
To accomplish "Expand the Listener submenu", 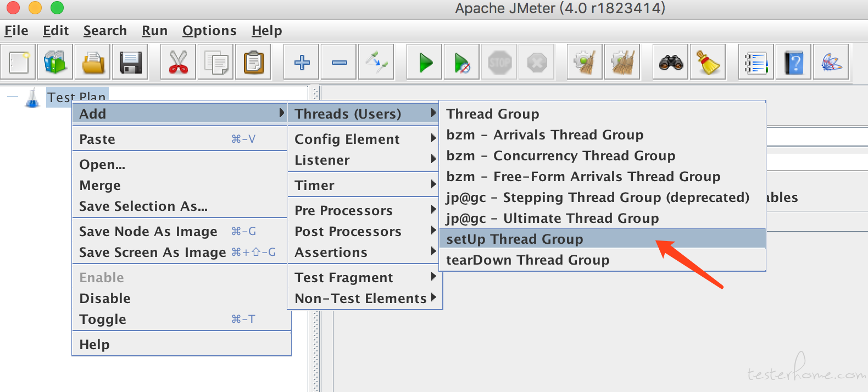I will click(x=363, y=160).
